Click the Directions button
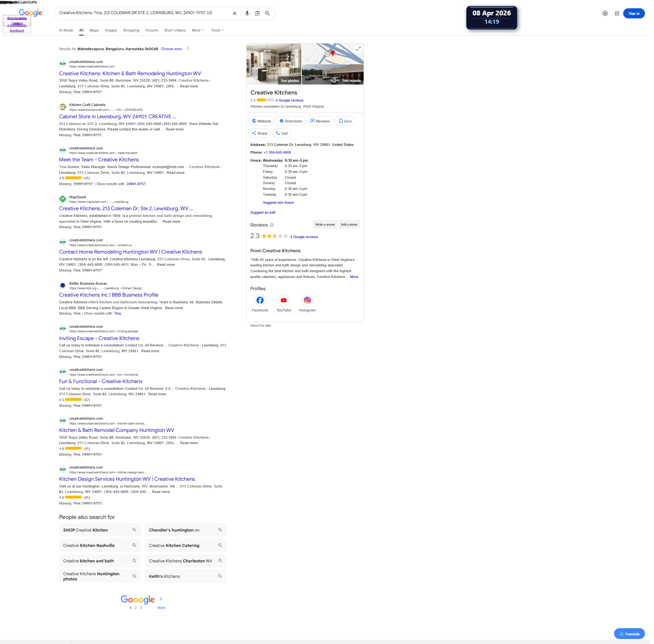654x644 pixels. pos(290,121)
